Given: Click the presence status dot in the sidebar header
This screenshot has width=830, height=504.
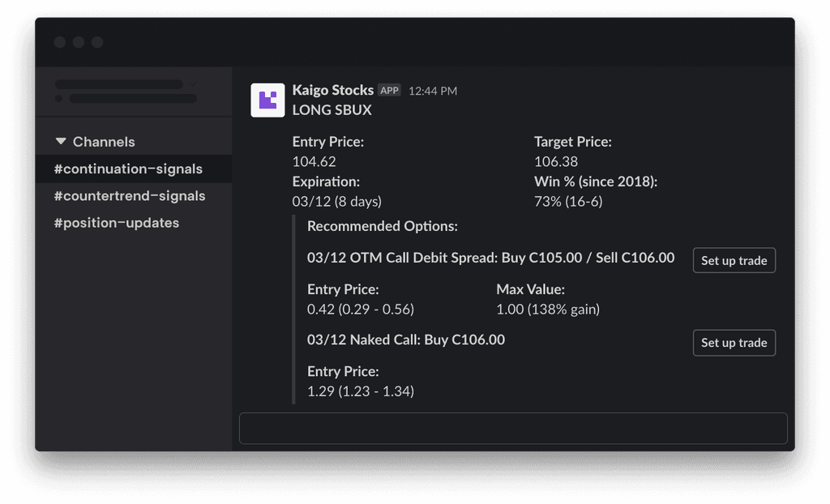Looking at the screenshot, I should [x=59, y=99].
